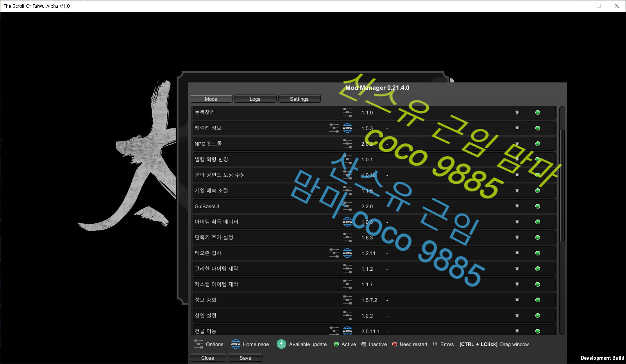Select the NPC 컨트롤 mod name

click(208, 144)
